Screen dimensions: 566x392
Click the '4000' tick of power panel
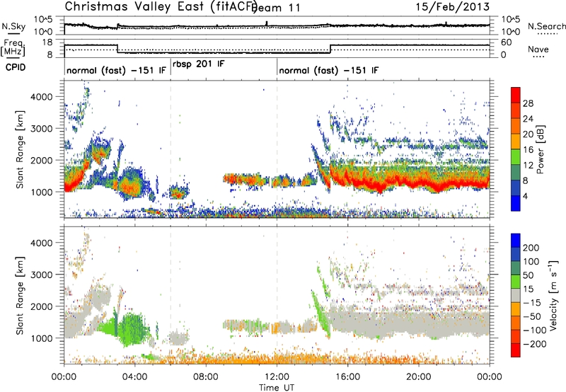click(42, 97)
